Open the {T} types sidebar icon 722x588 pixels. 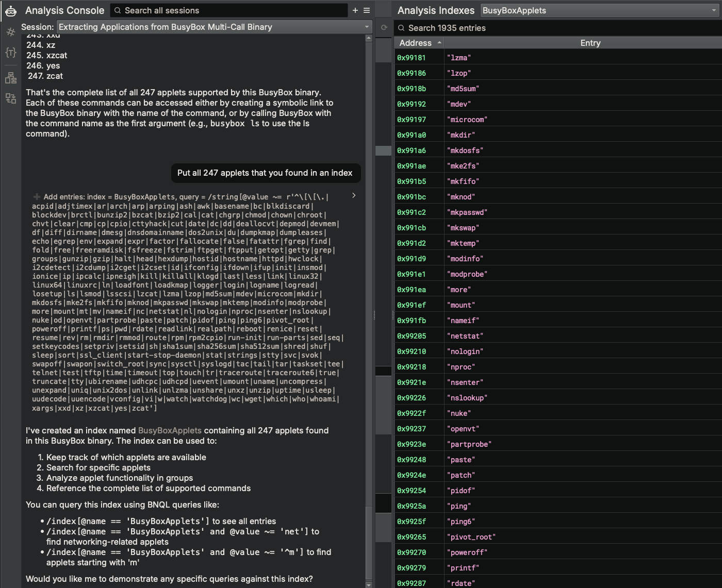coord(11,53)
